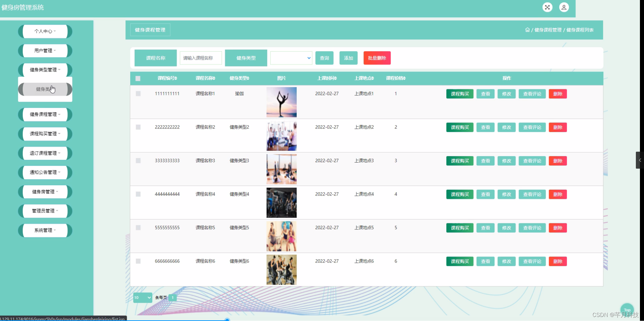Expand the 个人中心 sidebar menu
This screenshot has height=321, width=644.
coord(45,31)
